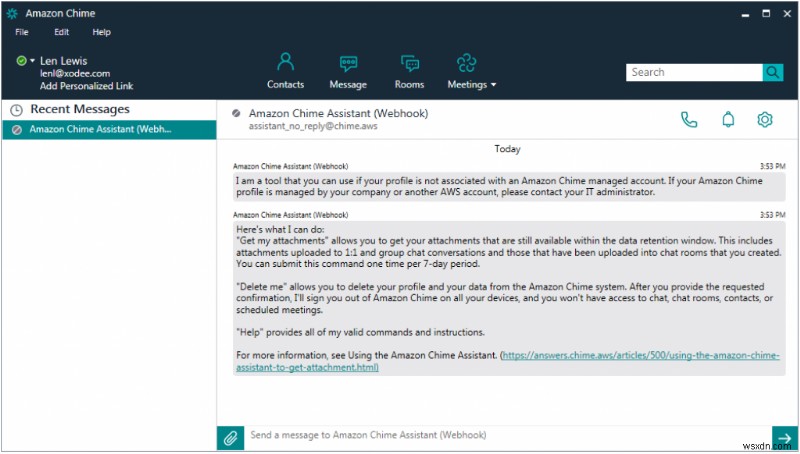Click Recent Messages heading

80,109
